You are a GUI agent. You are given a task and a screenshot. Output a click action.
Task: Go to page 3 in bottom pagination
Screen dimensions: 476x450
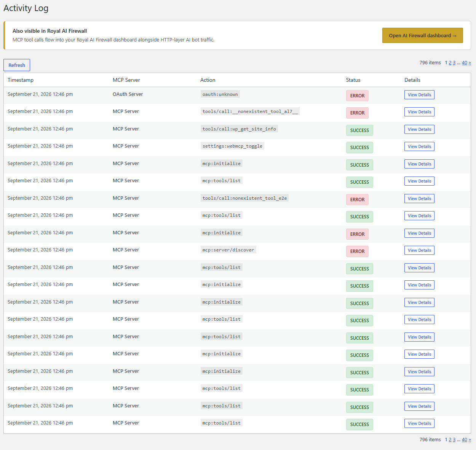click(x=454, y=440)
